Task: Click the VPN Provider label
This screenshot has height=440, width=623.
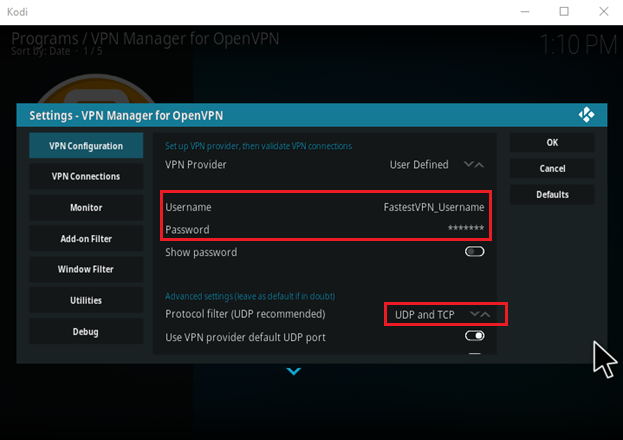Action: [195, 165]
